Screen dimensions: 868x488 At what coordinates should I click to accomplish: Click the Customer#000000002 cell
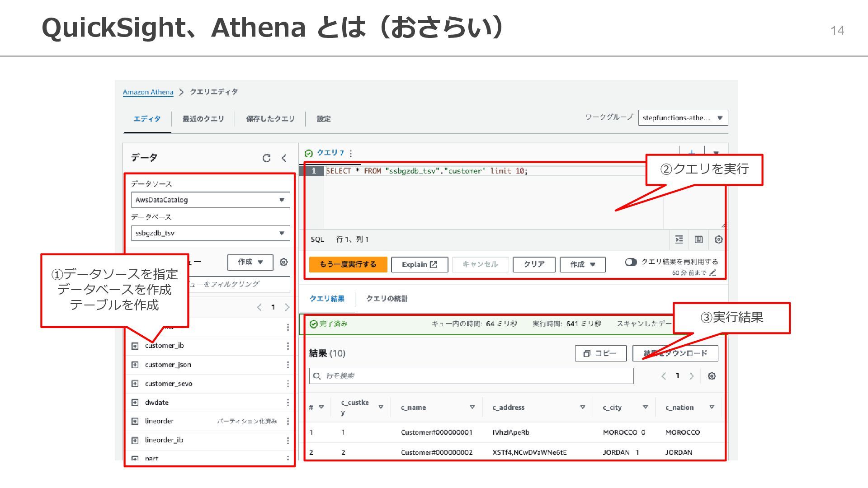point(436,452)
